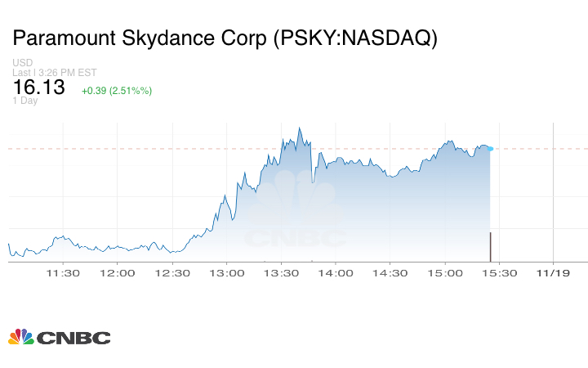Click the green +0.39 (2.51%) change text
Screen dimensions: 588x368
click(x=117, y=90)
